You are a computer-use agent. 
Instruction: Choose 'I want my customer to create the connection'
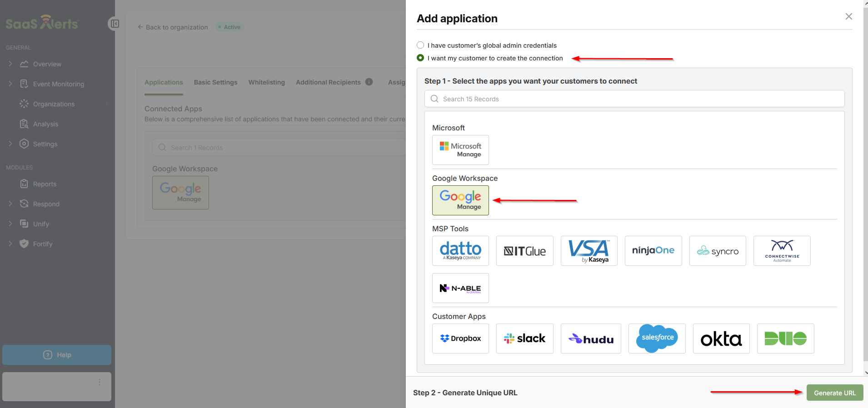(x=420, y=58)
